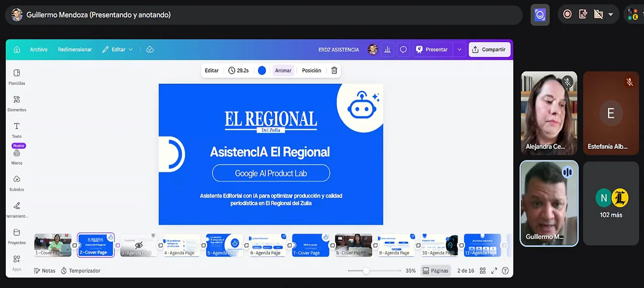The image size is (644, 288).
Task: Open the Notas panel
Action: click(x=45, y=271)
